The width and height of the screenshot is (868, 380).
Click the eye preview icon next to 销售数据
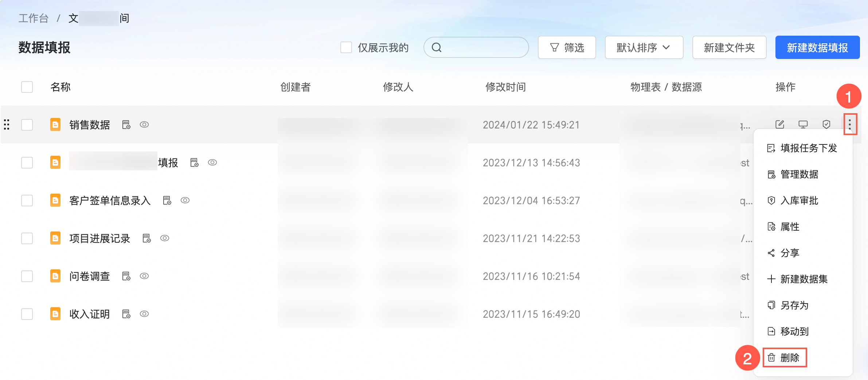[144, 124]
